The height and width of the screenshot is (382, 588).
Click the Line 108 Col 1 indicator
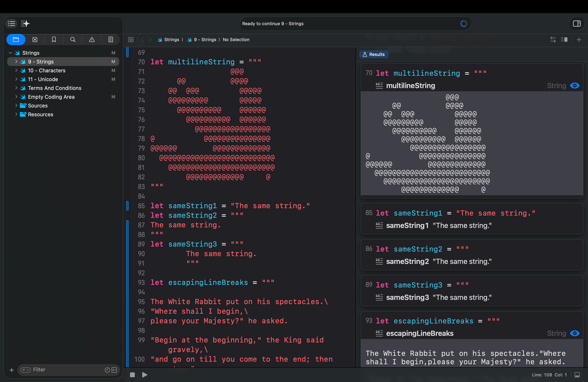coord(549,375)
